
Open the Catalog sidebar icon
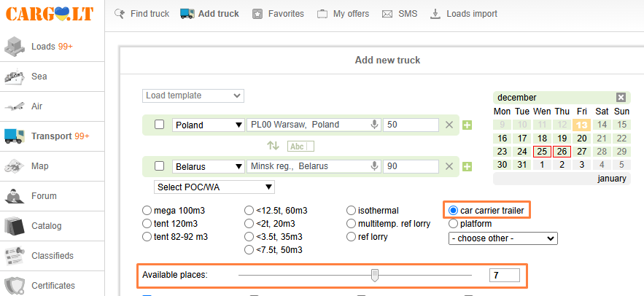tap(15, 225)
